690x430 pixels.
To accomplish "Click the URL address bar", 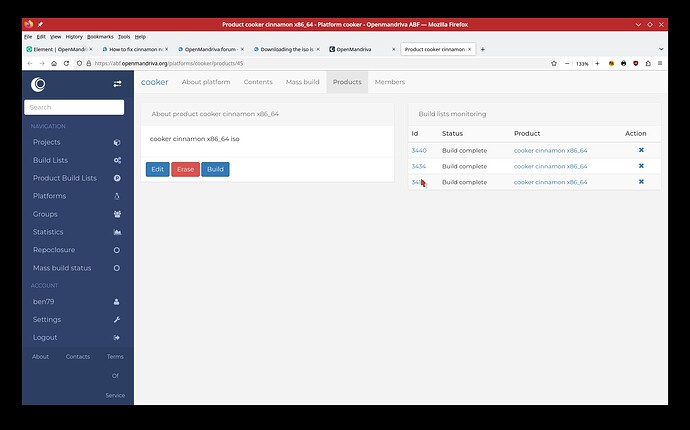I will point(317,63).
